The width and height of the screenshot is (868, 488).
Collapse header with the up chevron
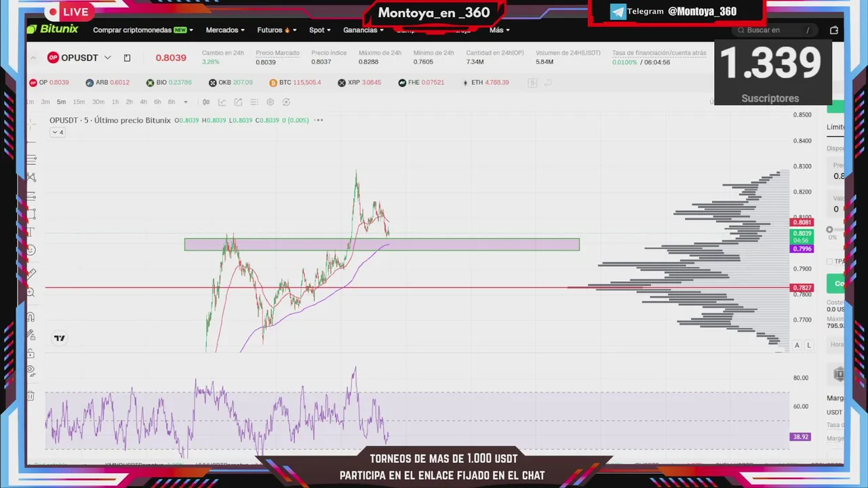(x=33, y=58)
